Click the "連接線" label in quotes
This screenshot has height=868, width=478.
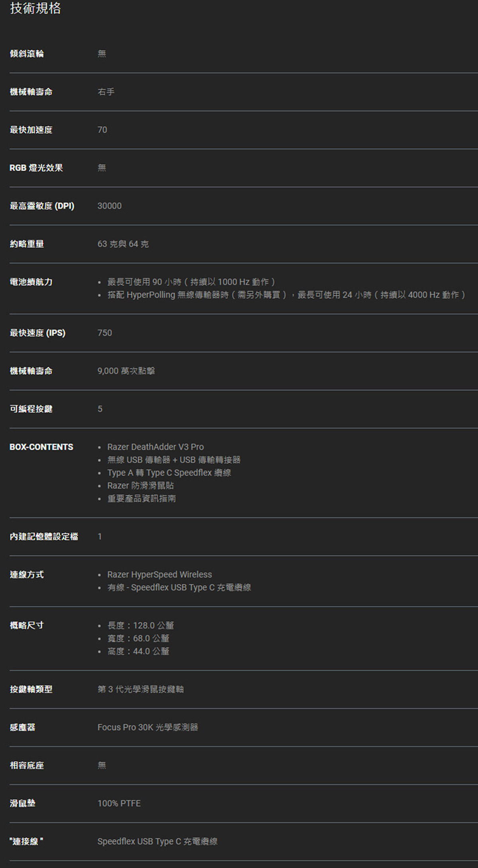pos(26,841)
